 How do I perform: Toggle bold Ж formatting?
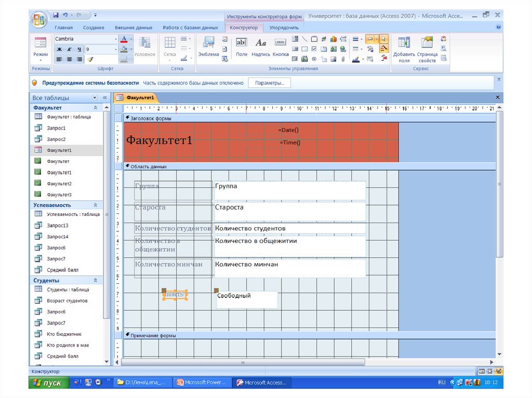[x=59, y=49]
